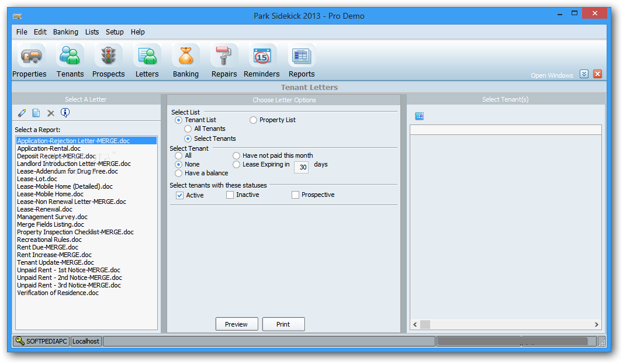The width and height of the screenshot is (623, 364).
Task: Select Lease-Addendum for Drug Free.doc
Action: click(x=68, y=171)
